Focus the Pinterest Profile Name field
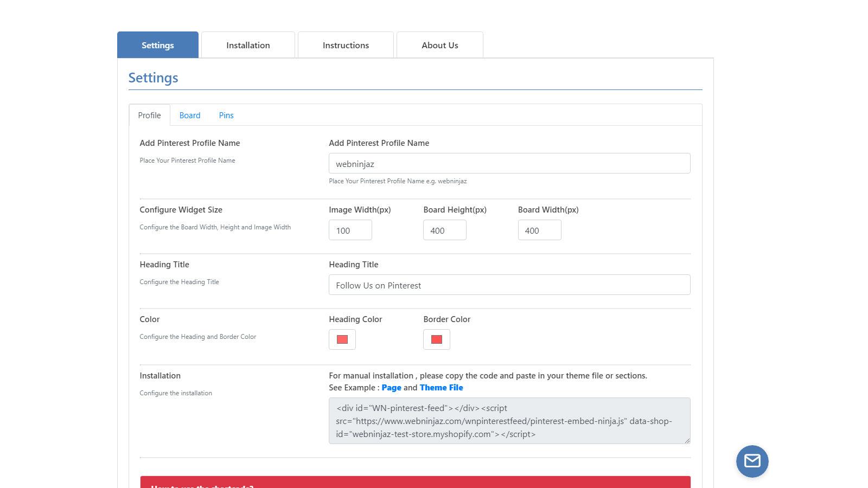 point(509,164)
